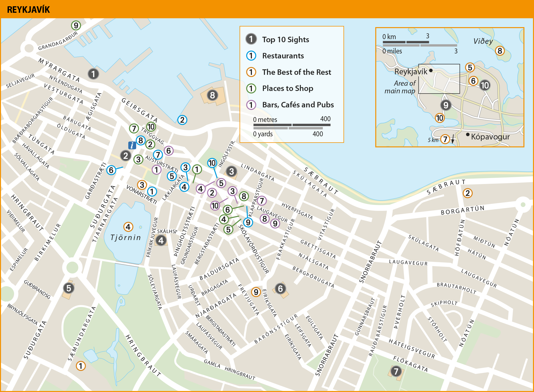This screenshot has width=534, height=392.
Task: Click gray sight marker 5 near Guðbrandsg
Action: click(69, 288)
